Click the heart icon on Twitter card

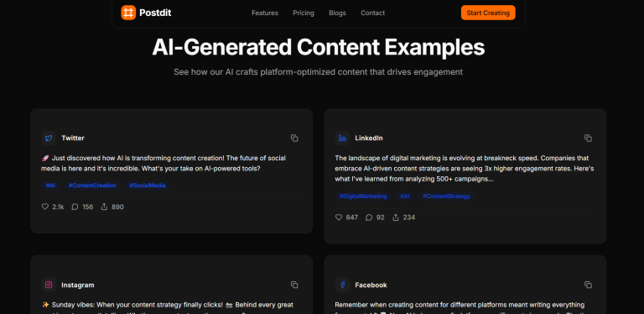pos(45,207)
